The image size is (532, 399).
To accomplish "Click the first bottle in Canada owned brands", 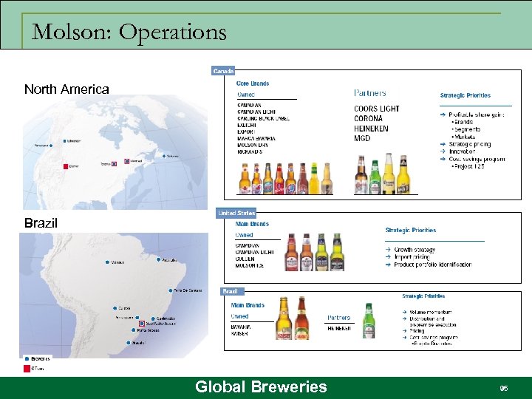I will tap(245, 179).
